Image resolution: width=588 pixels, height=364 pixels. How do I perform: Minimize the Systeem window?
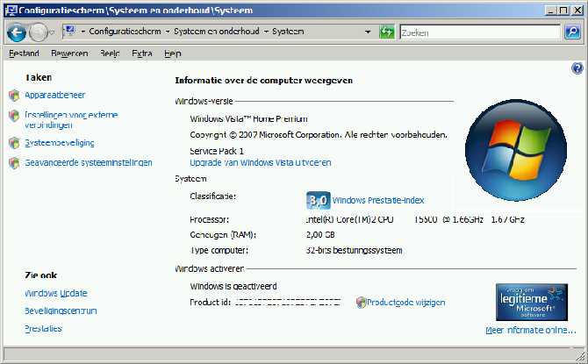[551, 11]
